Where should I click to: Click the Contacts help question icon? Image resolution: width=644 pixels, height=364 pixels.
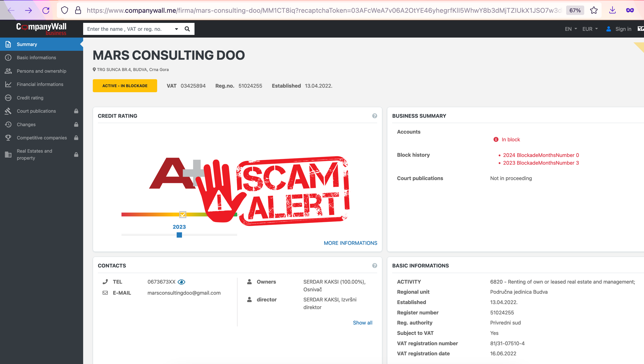(x=375, y=266)
